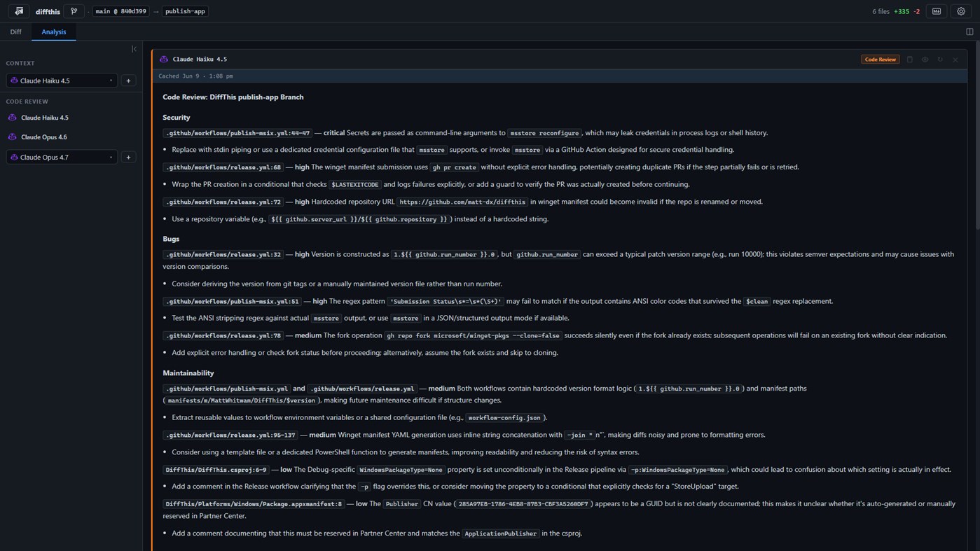The height and width of the screenshot is (551, 980).
Task: Click the Publisher CN GUID value 285A97EB
Action: pyautogui.click(x=523, y=504)
